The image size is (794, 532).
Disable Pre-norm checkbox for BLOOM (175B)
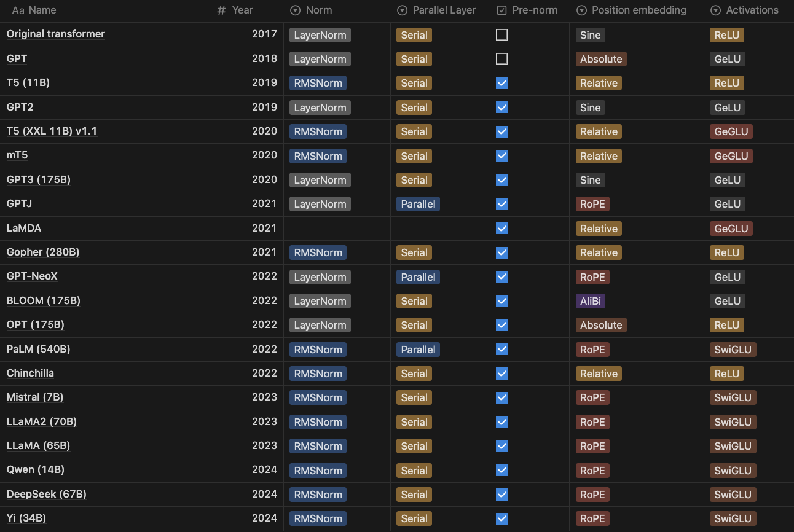[502, 301]
